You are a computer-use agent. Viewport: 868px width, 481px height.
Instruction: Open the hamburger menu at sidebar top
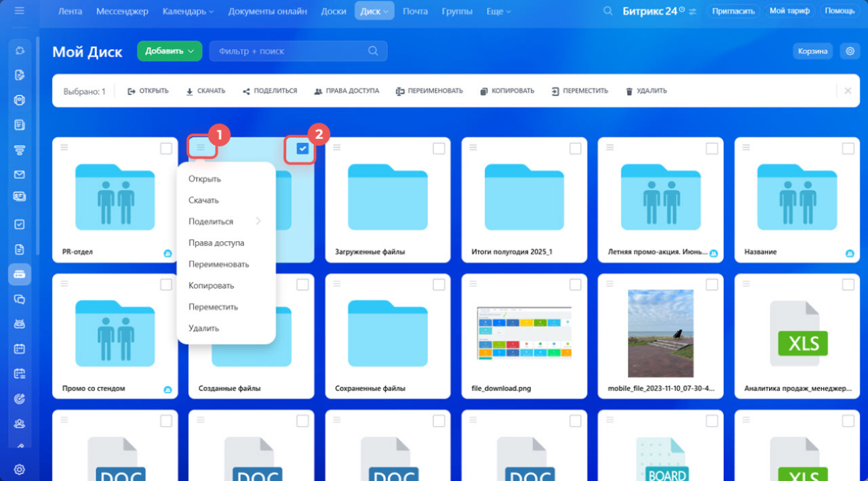tap(19, 11)
